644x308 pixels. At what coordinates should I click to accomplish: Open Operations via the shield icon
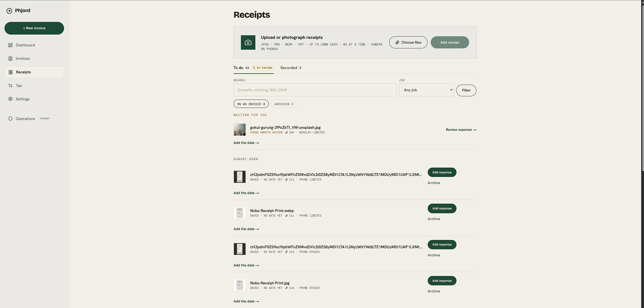pos(10,119)
